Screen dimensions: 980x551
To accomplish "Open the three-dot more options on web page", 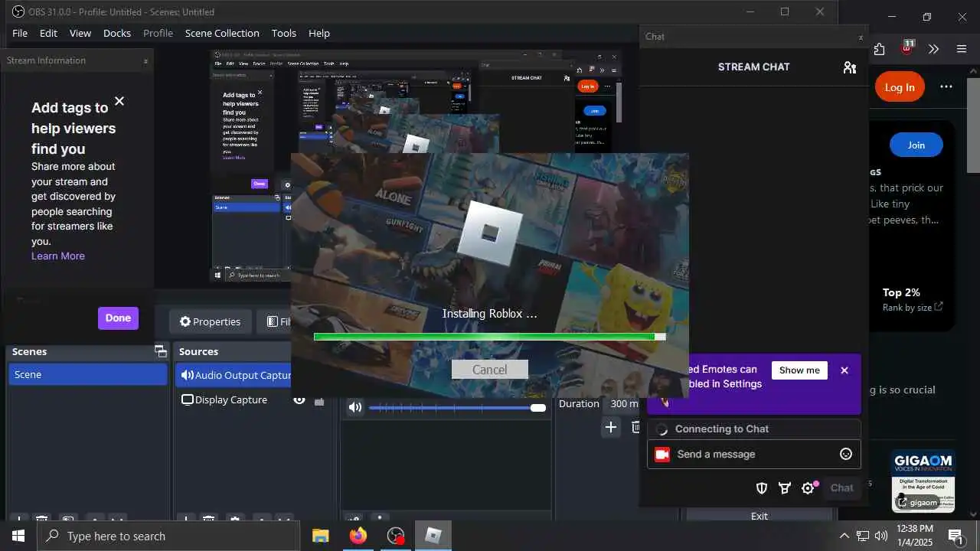I will [x=946, y=86].
